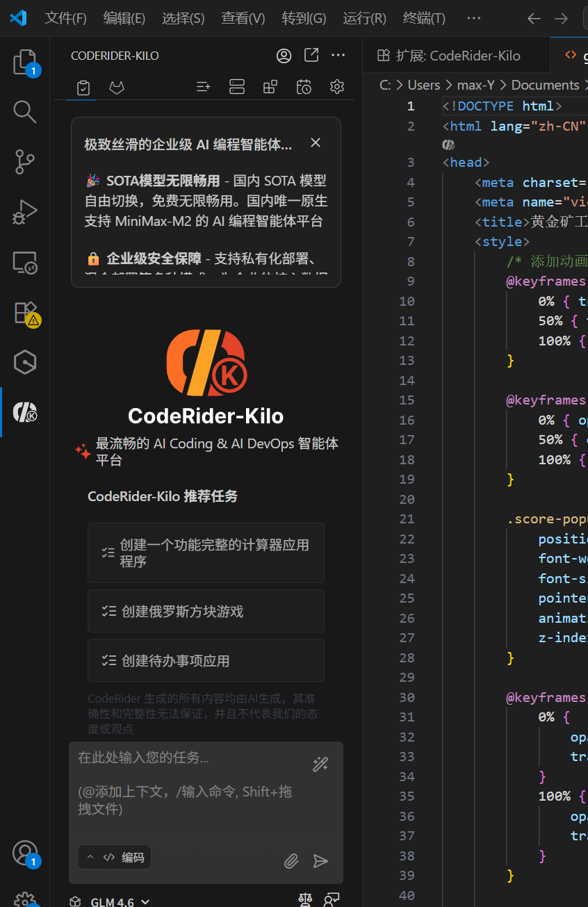Open the Remote Explorer view
Screen dimensions: 588x907
25,262
